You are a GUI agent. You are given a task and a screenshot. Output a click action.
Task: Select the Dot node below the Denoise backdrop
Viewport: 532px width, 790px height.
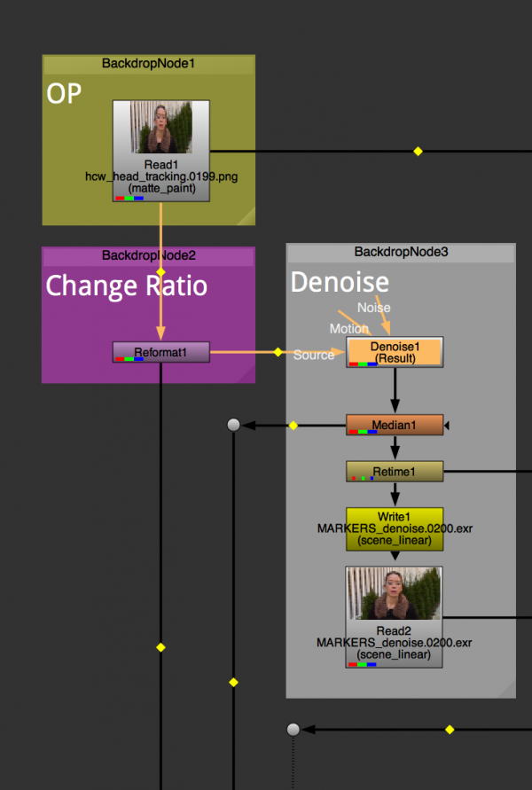293,730
